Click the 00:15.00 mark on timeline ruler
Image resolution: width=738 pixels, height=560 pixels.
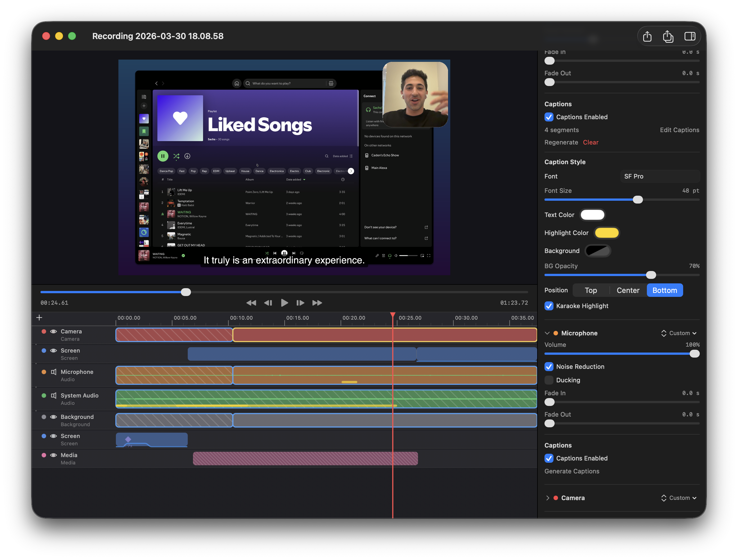click(x=298, y=318)
